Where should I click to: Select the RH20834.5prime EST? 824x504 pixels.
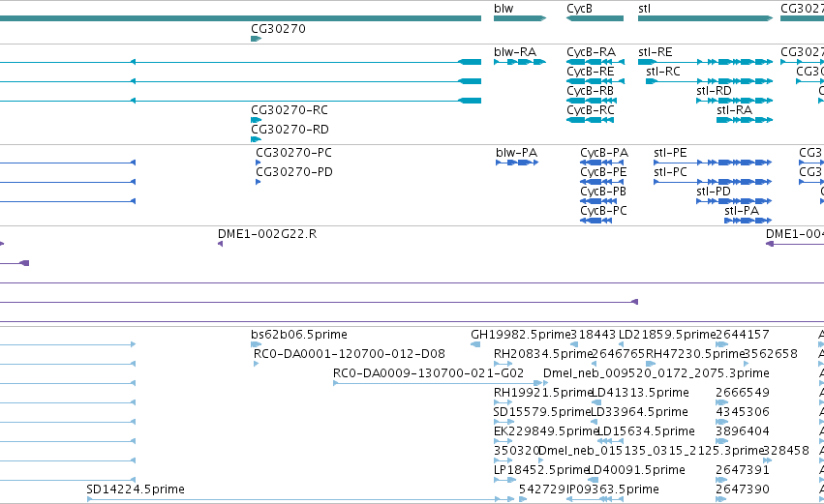503,365
